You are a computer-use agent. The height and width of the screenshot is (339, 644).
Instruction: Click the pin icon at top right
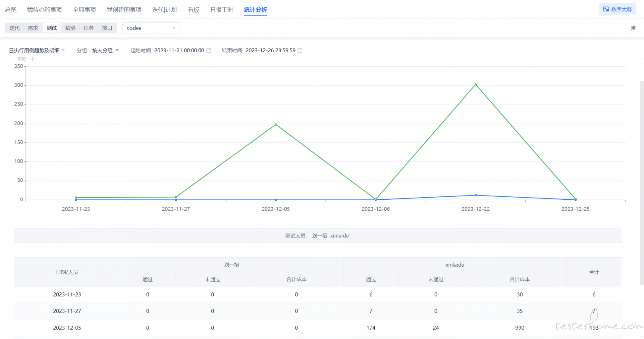(x=633, y=28)
